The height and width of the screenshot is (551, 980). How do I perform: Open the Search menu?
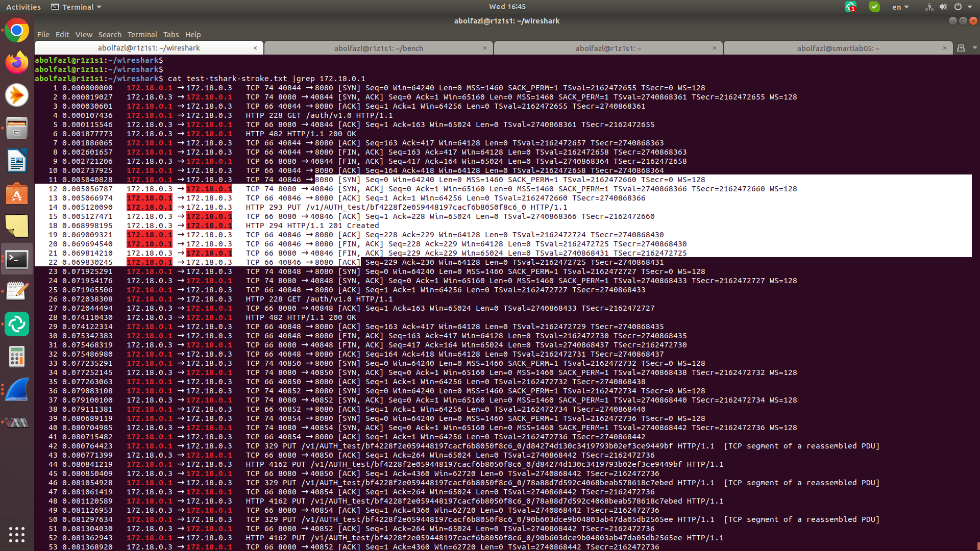pos(110,35)
